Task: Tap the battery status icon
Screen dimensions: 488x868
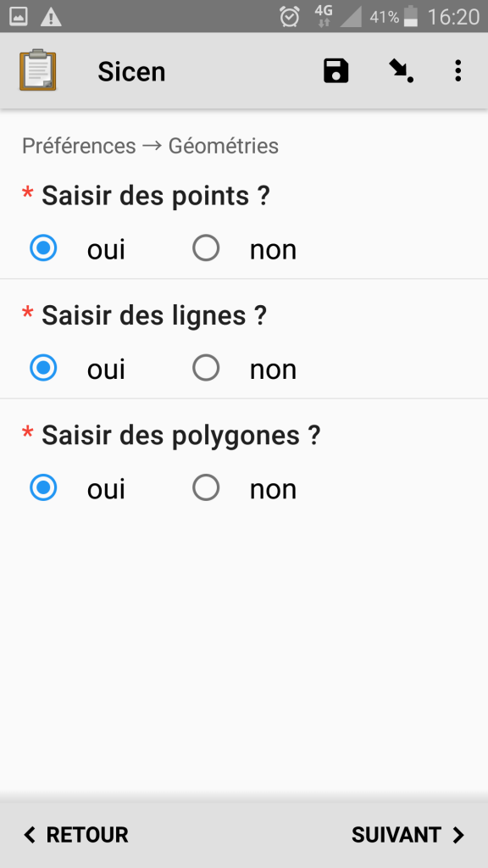Action: [411, 17]
